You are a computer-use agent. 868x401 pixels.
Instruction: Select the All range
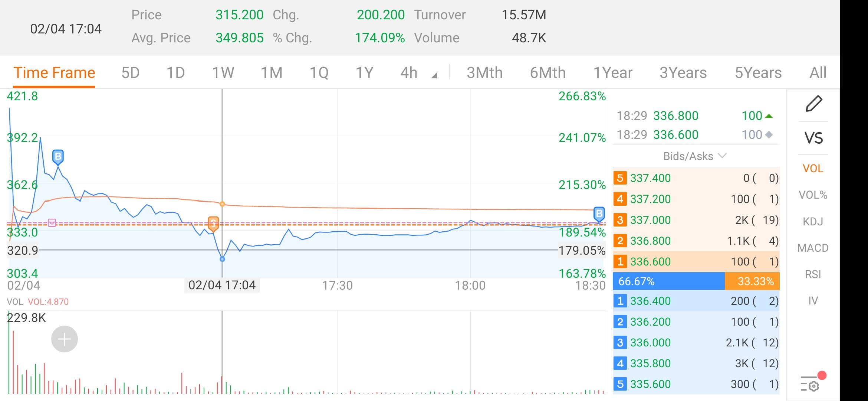tap(818, 73)
